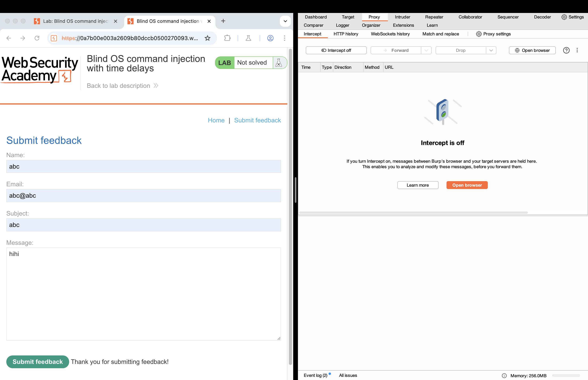Open the Intruder tab
588x380 pixels.
[x=402, y=17]
